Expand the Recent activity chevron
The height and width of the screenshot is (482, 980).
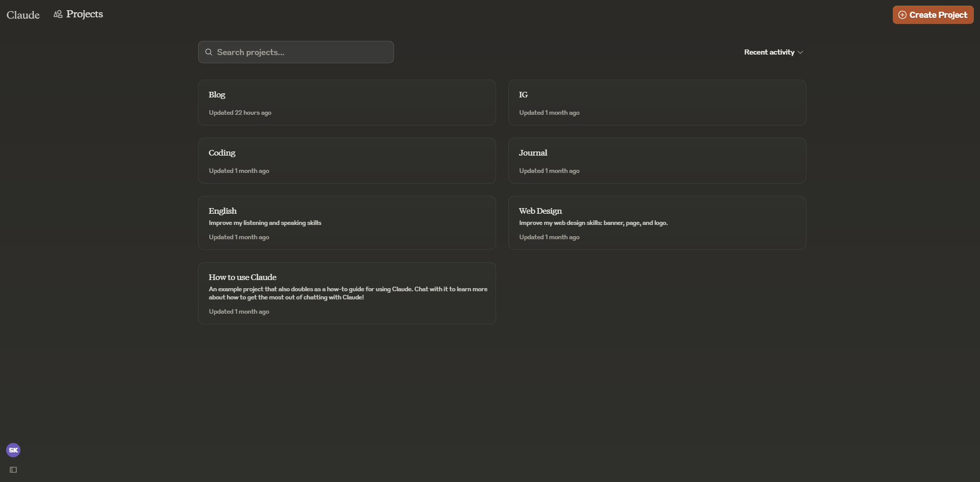pos(800,53)
